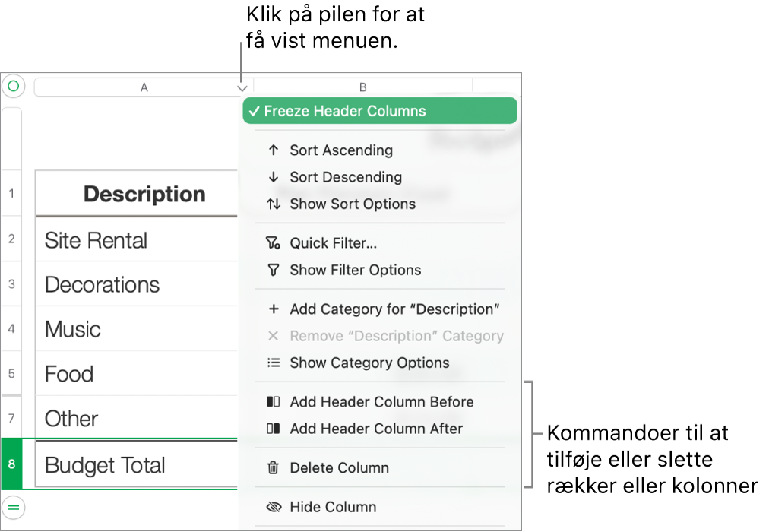This screenshot has width=769, height=532.
Task: Click the Add Category plus icon
Action: point(274,309)
